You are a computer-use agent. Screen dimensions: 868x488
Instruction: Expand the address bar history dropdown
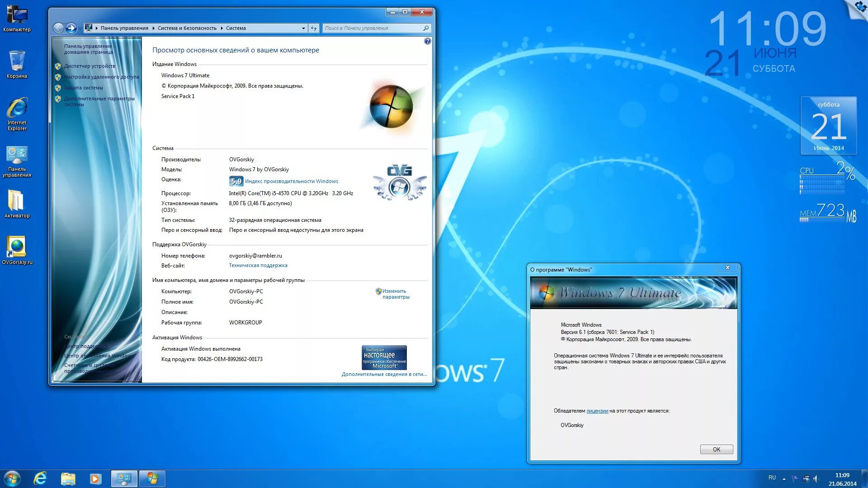[x=303, y=28]
